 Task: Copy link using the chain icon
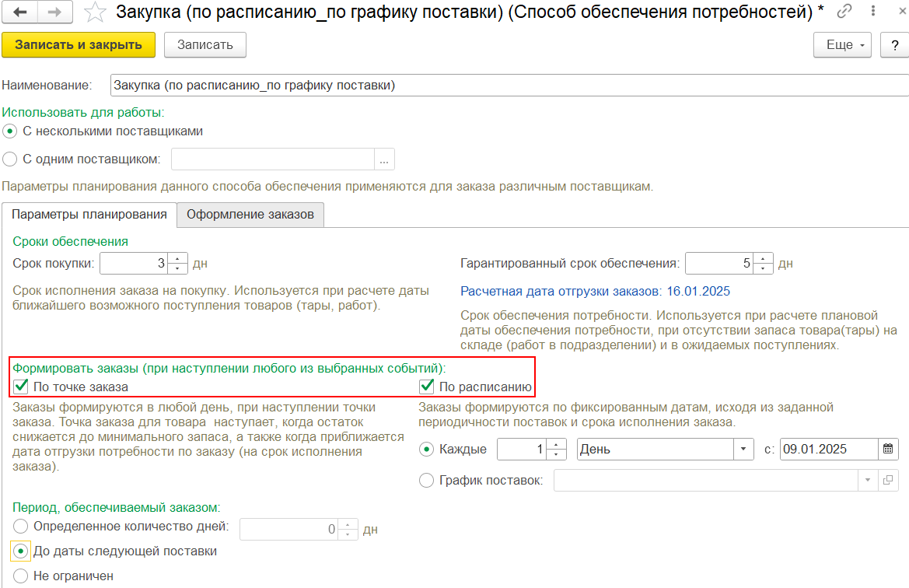(x=844, y=11)
